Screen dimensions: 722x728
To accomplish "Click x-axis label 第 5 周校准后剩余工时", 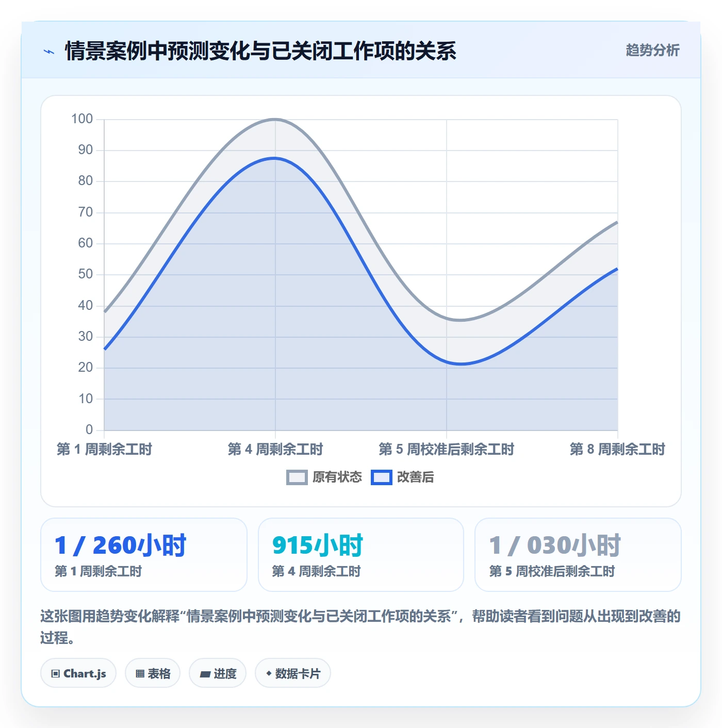I will [x=447, y=449].
